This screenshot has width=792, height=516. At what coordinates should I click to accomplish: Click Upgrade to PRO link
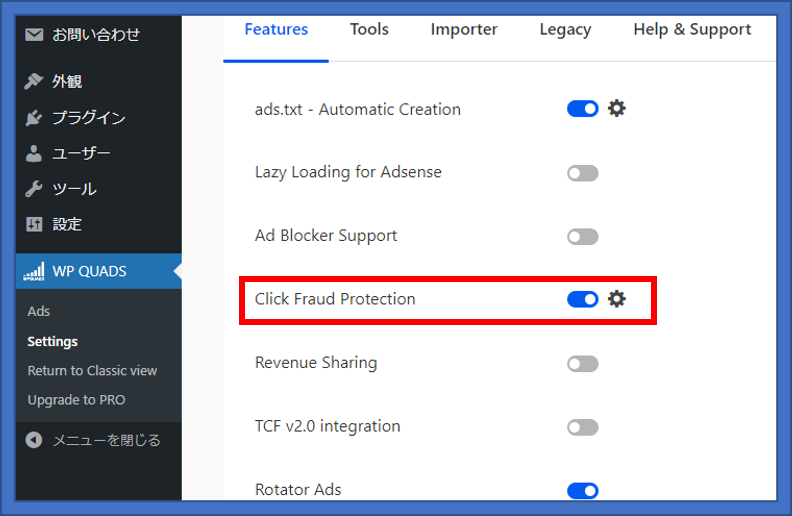pos(76,400)
